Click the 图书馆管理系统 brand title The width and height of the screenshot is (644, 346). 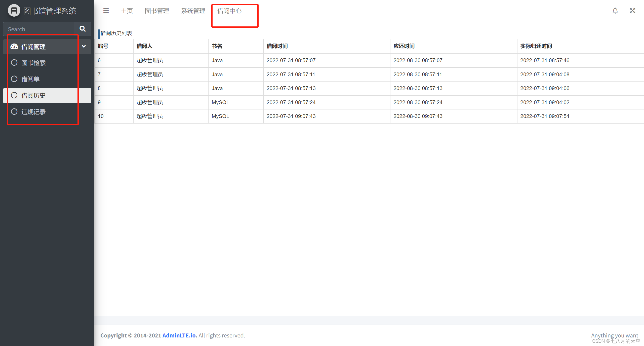[x=50, y=11]
